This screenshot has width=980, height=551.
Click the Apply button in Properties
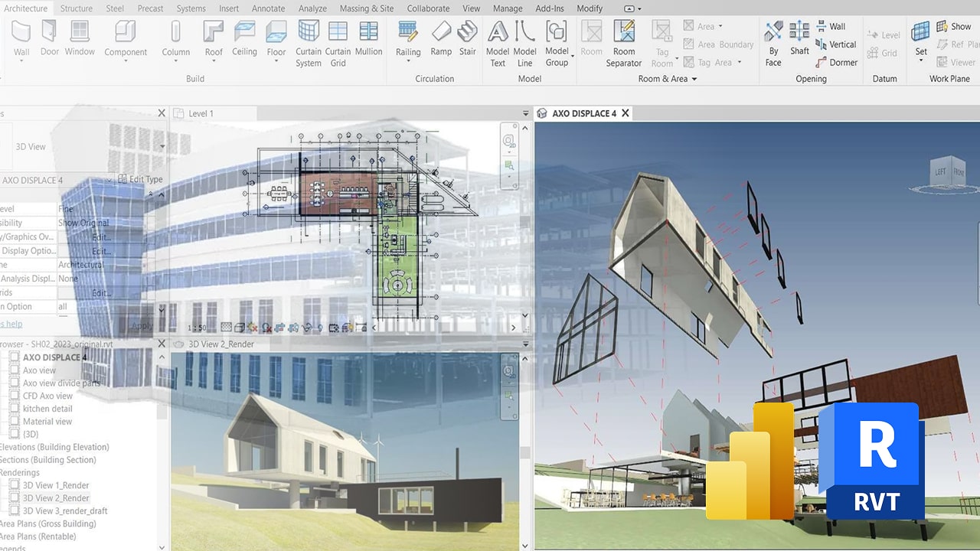click(142, 326)
